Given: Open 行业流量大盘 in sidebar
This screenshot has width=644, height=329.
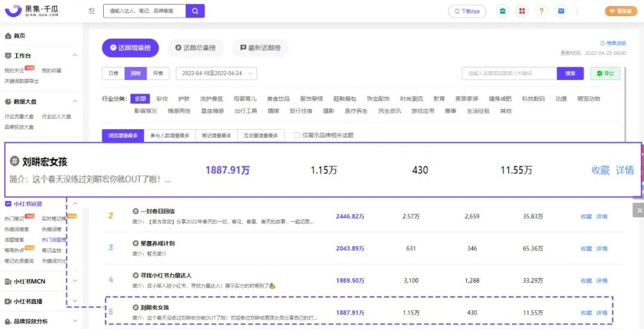Looking at the screenshot, I should coord(19,117).
